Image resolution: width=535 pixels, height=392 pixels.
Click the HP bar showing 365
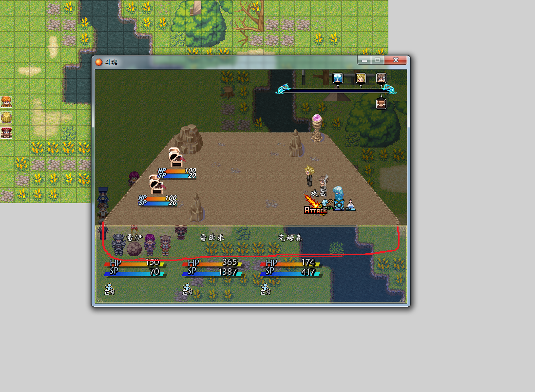click(212, 263)
